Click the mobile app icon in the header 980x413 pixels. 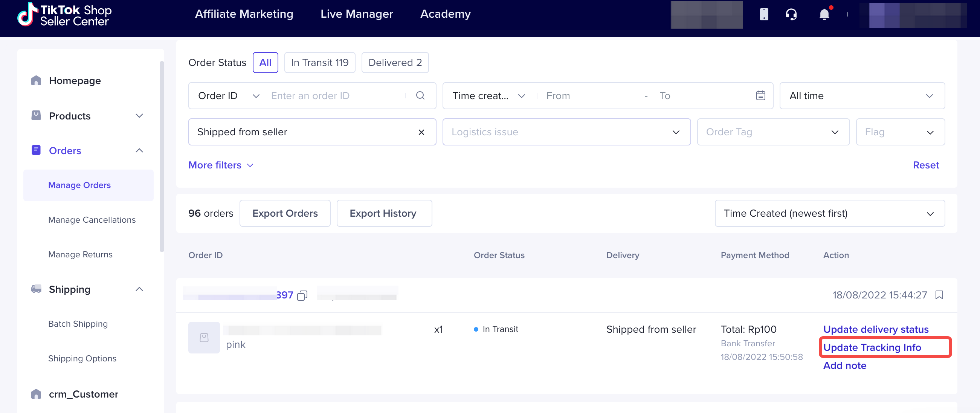[x=763, y=14]
